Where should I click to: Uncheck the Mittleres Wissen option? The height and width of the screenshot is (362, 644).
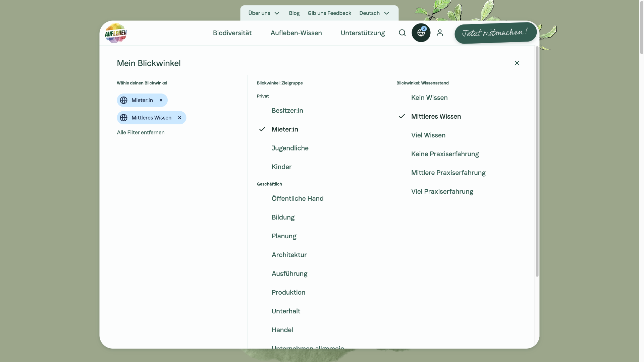pos(436,116)
